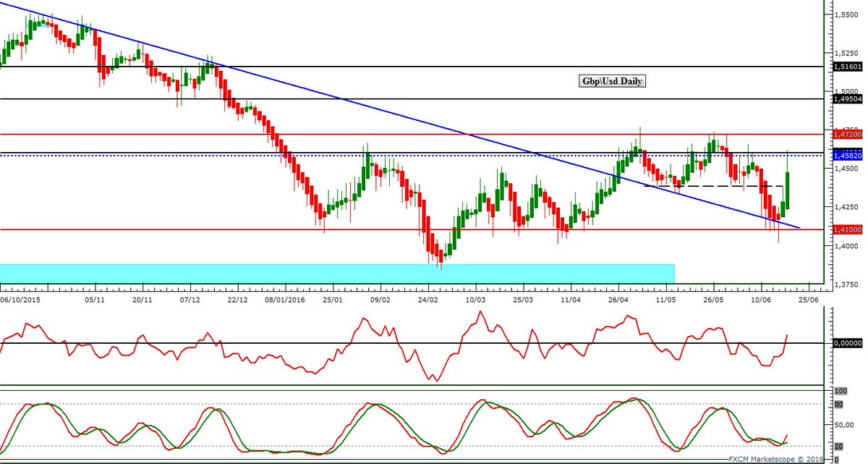Click the 10/03 date on the time axis

(475, 298)
